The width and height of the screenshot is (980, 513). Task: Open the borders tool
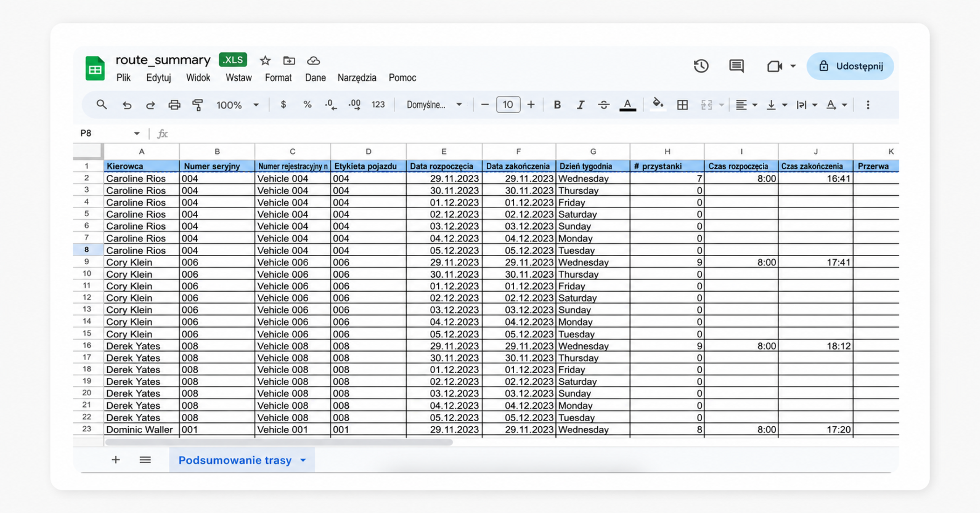(682, 105)
